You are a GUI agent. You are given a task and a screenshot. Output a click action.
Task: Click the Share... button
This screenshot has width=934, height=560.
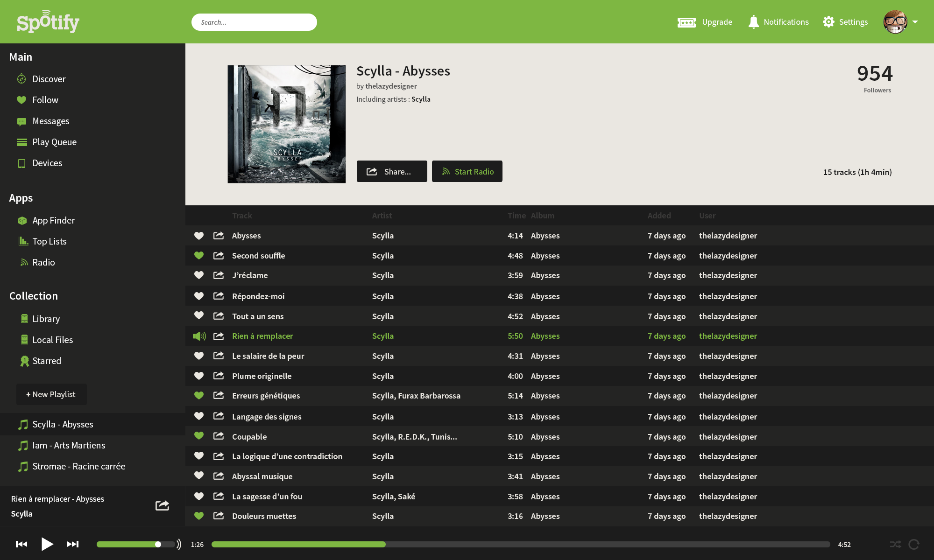pos(392,171)
